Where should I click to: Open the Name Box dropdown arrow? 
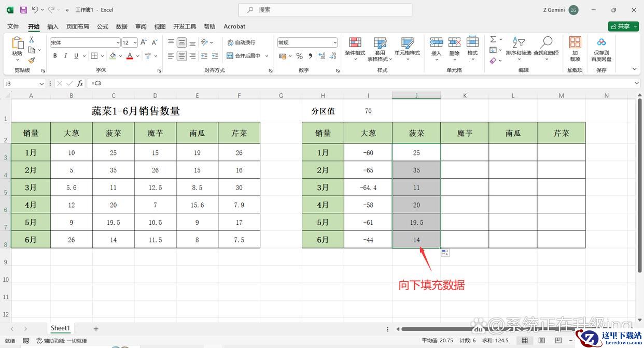point(41,83)
